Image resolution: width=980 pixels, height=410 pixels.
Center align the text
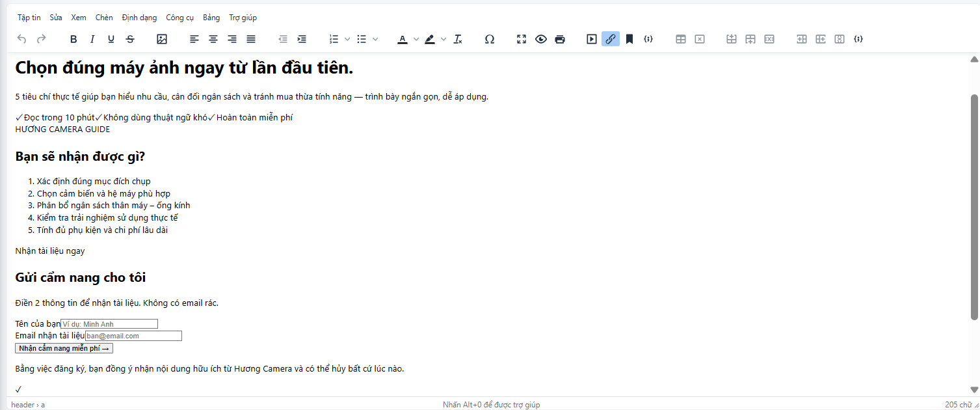click(x=213, y=39)
